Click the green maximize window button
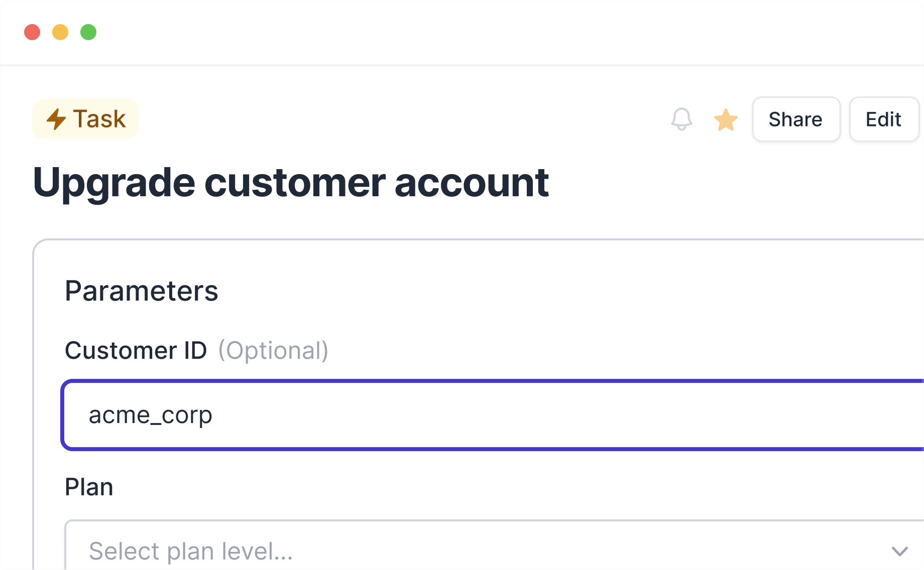The height and width of the screenshot is (570, 924). (x=88, y=32)
